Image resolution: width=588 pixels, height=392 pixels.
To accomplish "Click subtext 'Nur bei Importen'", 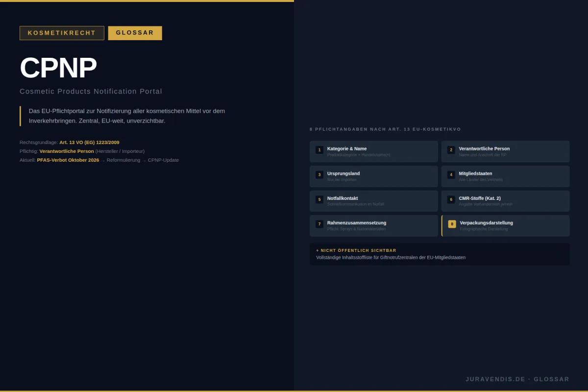I will (342, 180).
